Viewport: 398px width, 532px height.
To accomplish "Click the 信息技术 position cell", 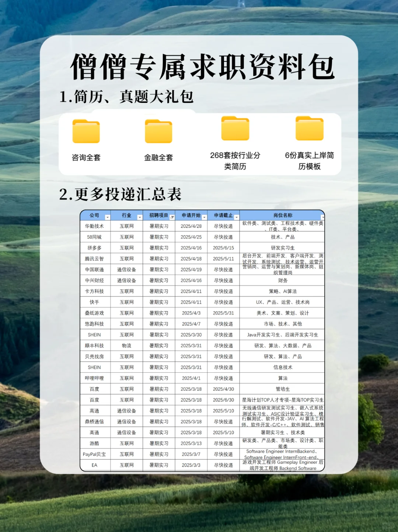I will 283,368.
